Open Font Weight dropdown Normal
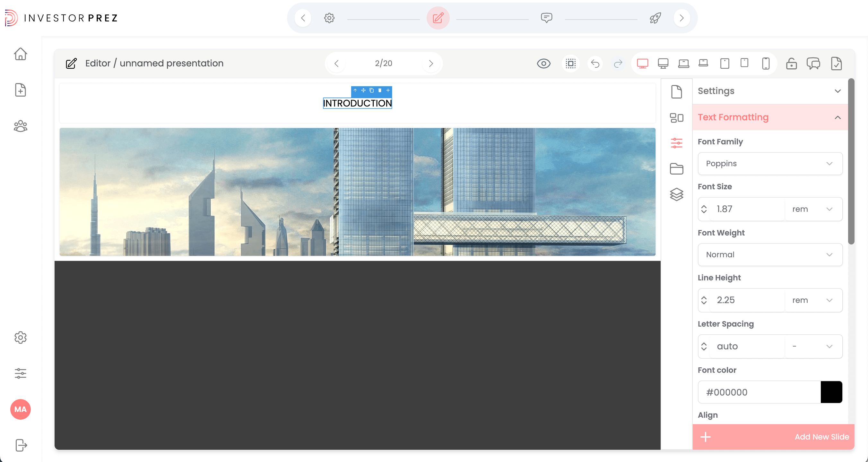This screenshot has width=868, height=462. pos(770,254)
